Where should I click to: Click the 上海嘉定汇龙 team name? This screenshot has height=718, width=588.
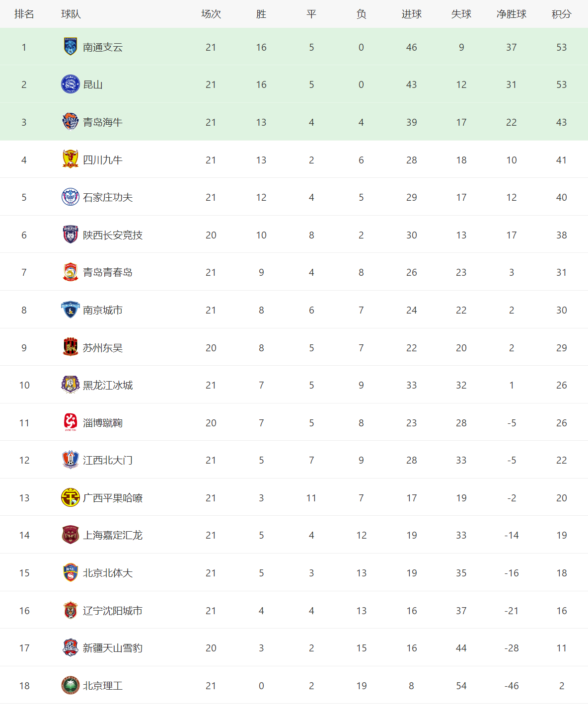tap(113, 535)
